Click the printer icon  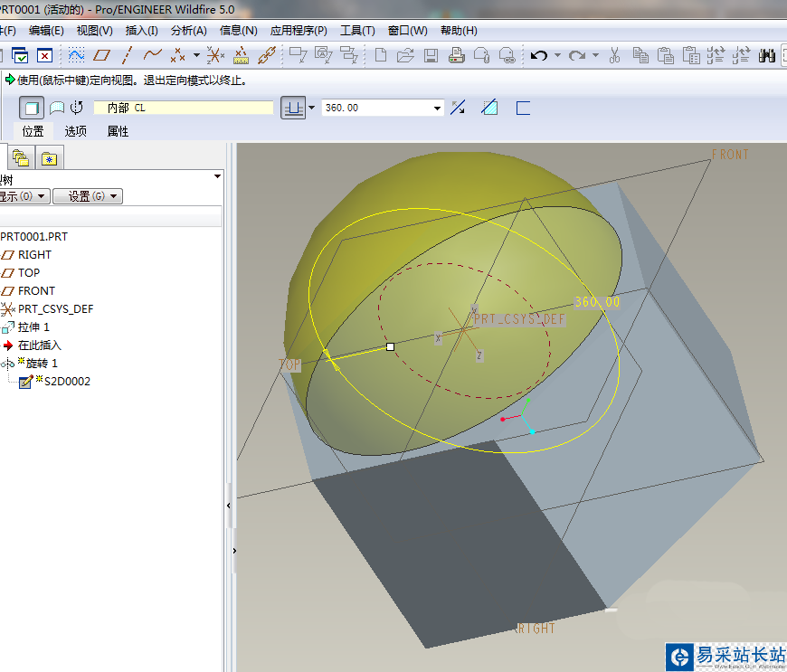click(x=456, y=54)
